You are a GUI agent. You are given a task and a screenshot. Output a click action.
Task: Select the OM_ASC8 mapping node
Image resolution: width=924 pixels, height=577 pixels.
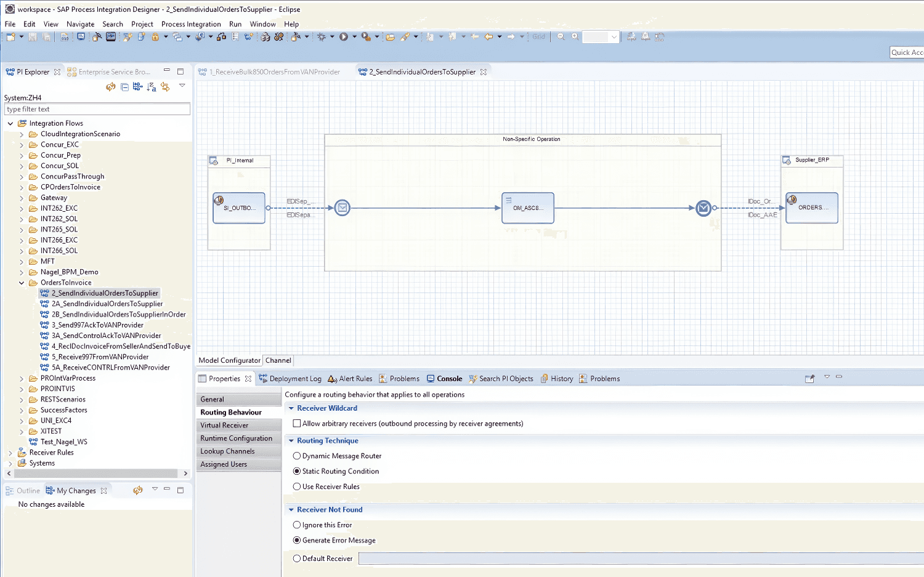[528, 208]
